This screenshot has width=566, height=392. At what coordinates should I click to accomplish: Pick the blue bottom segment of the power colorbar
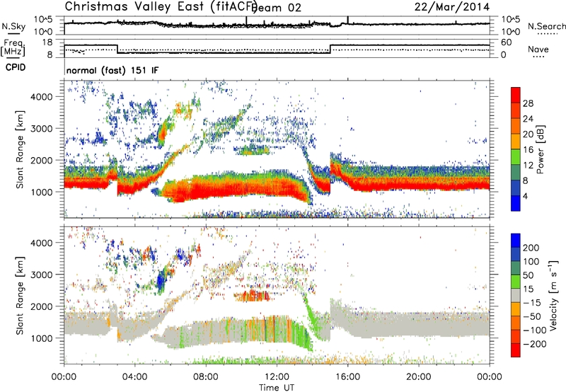pos(516,203)
